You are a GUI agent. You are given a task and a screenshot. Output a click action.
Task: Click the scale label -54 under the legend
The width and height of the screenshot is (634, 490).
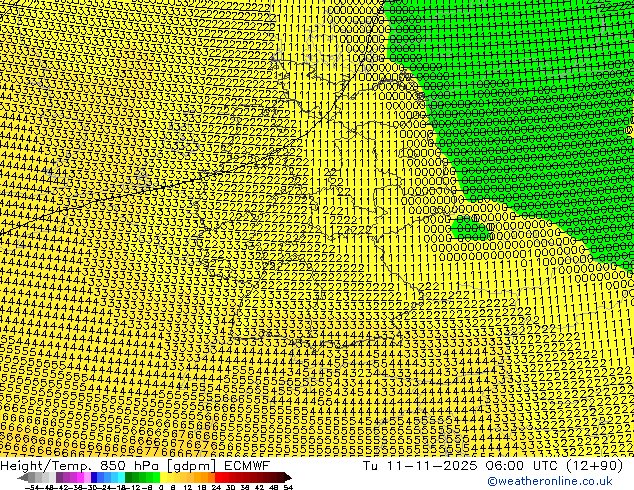32,487
